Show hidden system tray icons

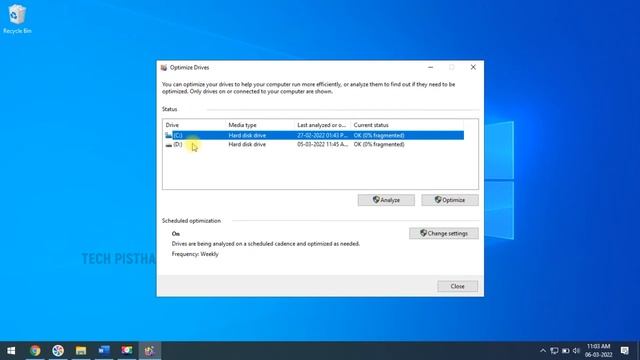tap(543, 351)
